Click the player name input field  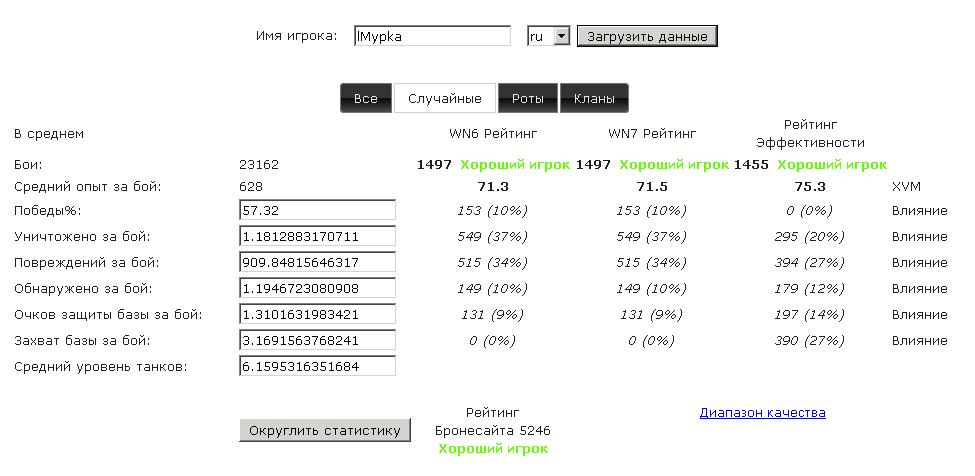(x=432, y=36)
